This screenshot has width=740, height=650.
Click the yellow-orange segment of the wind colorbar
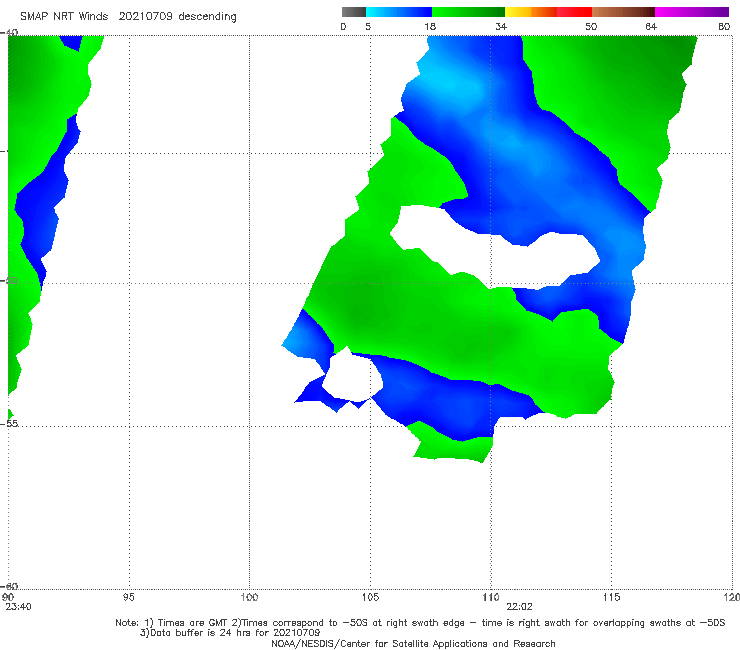pyautogui.click(x=530, y=12)
